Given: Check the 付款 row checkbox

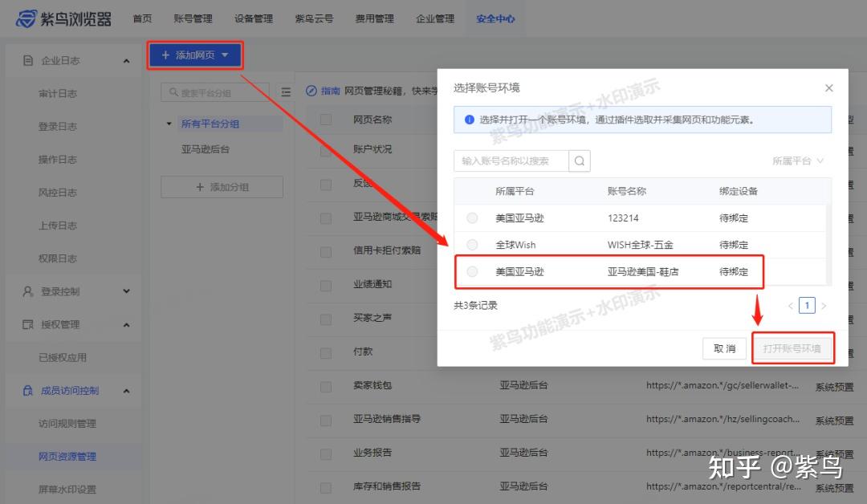Looking at the screenshot, I should coord(326,353).
